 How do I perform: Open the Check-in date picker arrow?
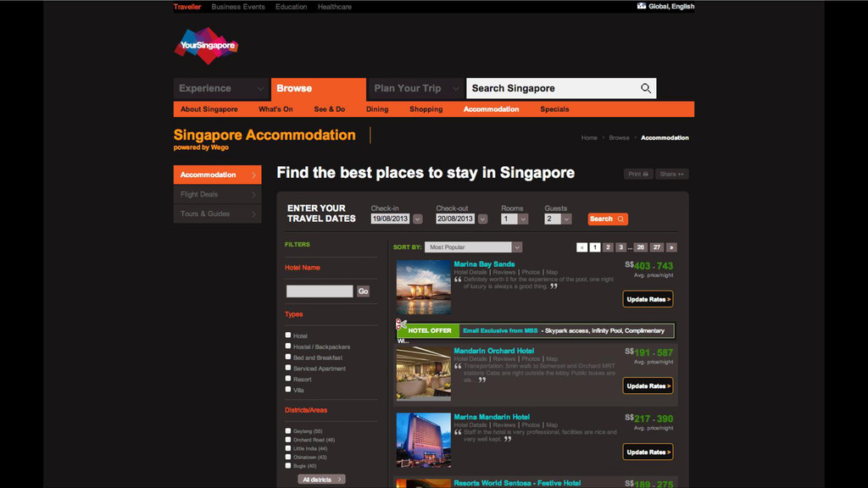(x=417, y=219)
